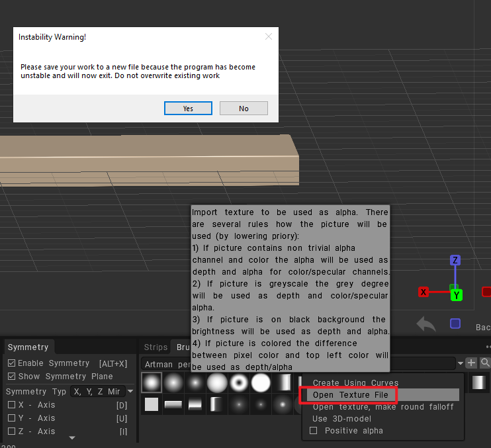Click the red X axis gizmo handle
The image size is (491, 448).
click(424, 292)
